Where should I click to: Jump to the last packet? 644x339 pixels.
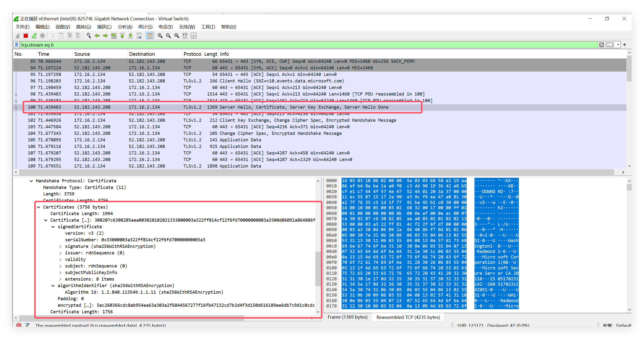[130, 36]
